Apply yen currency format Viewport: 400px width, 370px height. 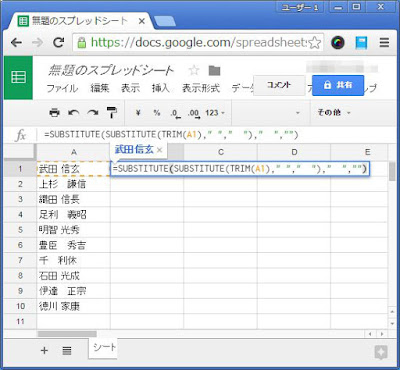(138, 113)
